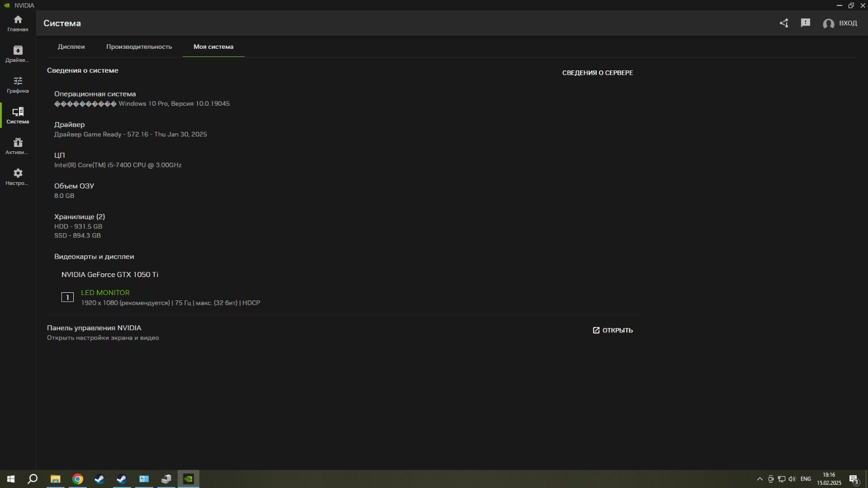Click СВЕДЕНИЯ О СЕРВЕРЕ button
868x488 pixels.
point(597,73)
